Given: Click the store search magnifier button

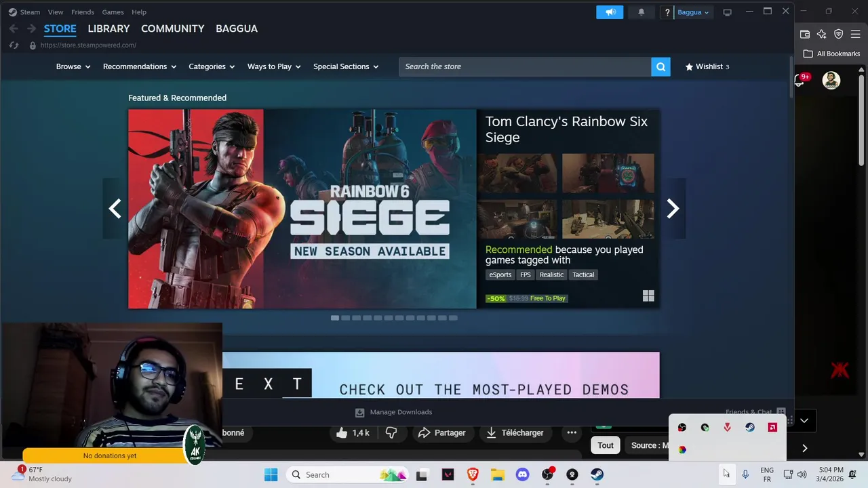Looking at the screenshot, I should 660,66.
